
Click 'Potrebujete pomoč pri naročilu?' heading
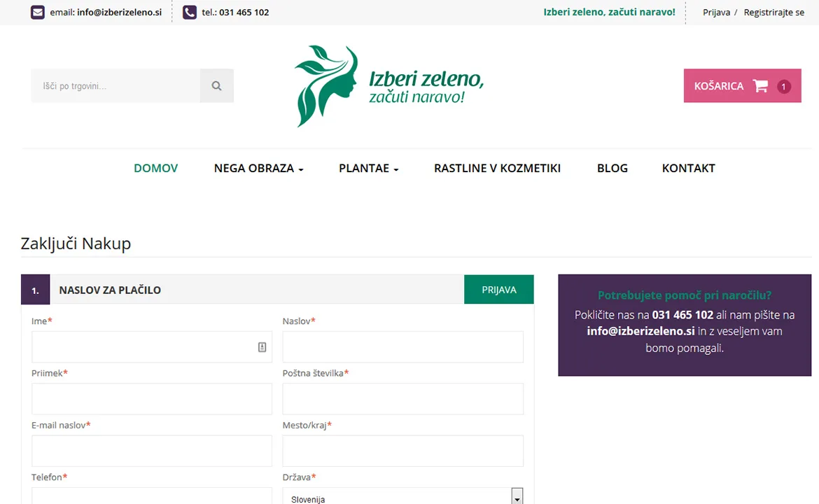(684, 295)
